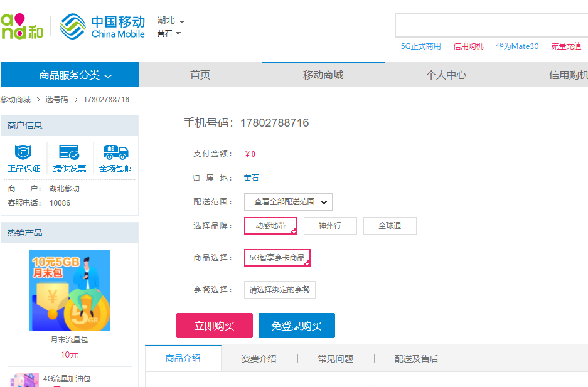Select the 动感地带 brand option
This screenshot has width=588, height=387.
click(x=270, y=226)
